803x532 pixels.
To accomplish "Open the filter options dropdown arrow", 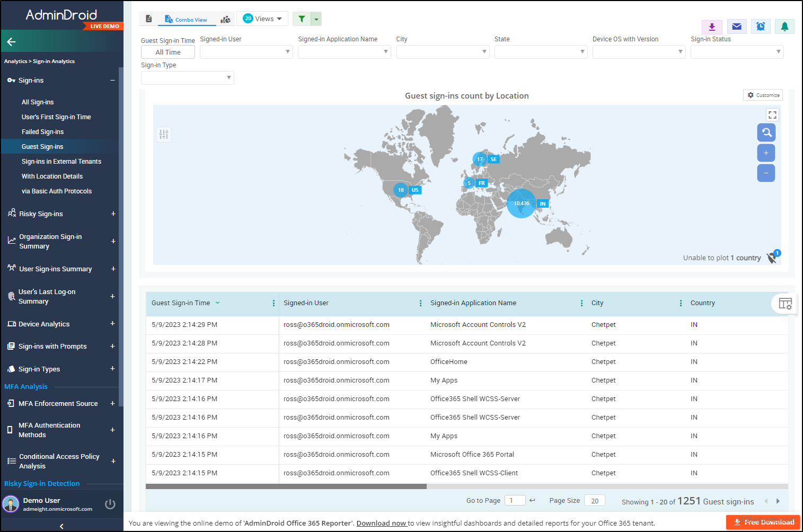I will [x=316, y=19].
